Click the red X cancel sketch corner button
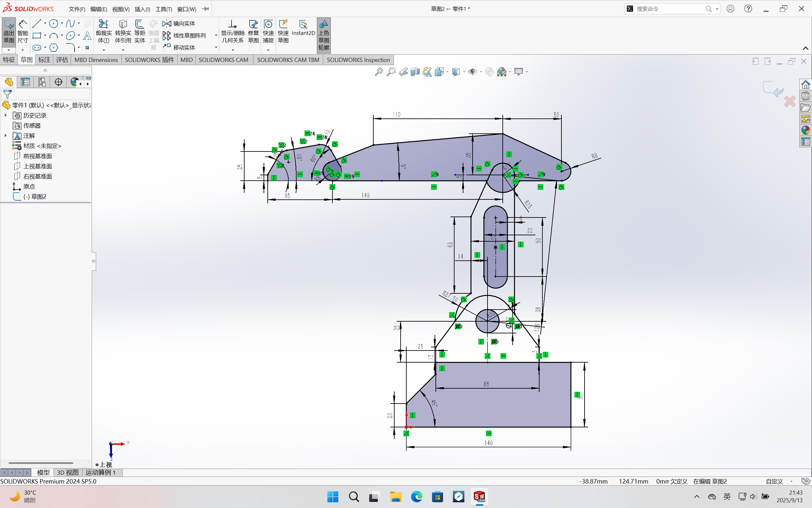 point(789,102)
